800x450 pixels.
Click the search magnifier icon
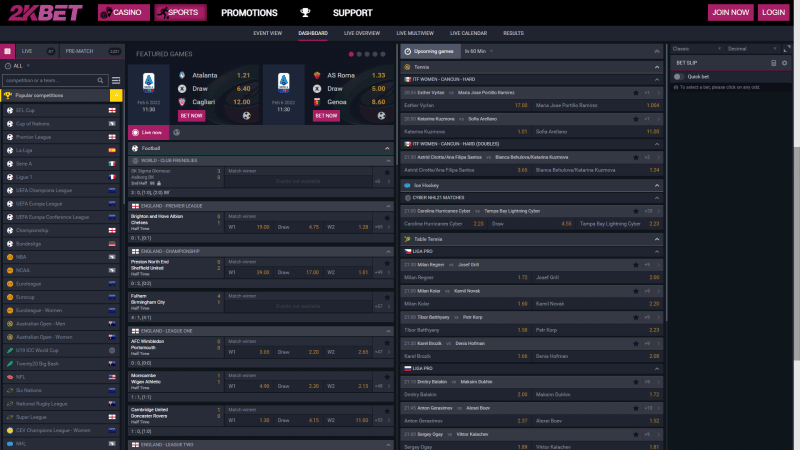tap(101, 80)
